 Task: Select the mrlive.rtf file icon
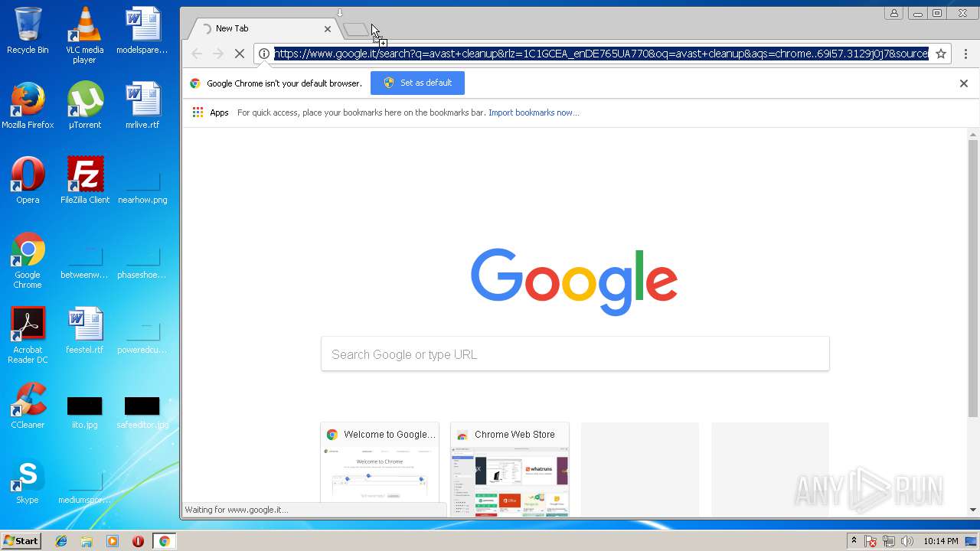click(x=142, y=106)
